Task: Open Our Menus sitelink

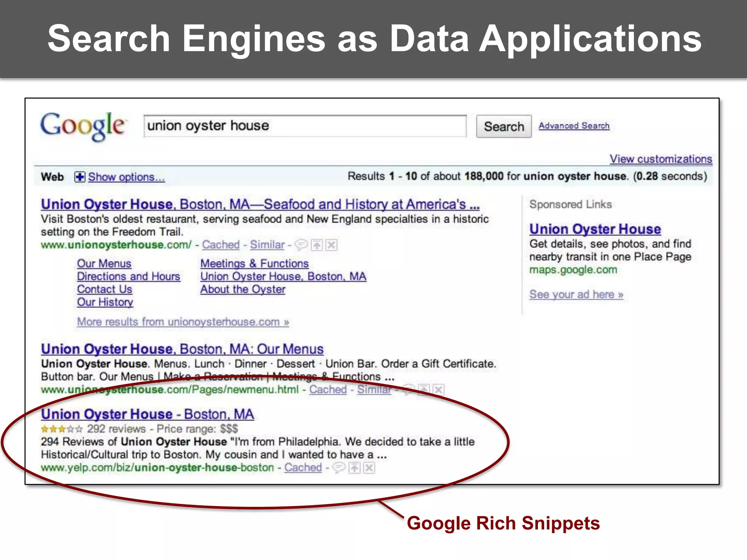Action: [x=104, y=264]
